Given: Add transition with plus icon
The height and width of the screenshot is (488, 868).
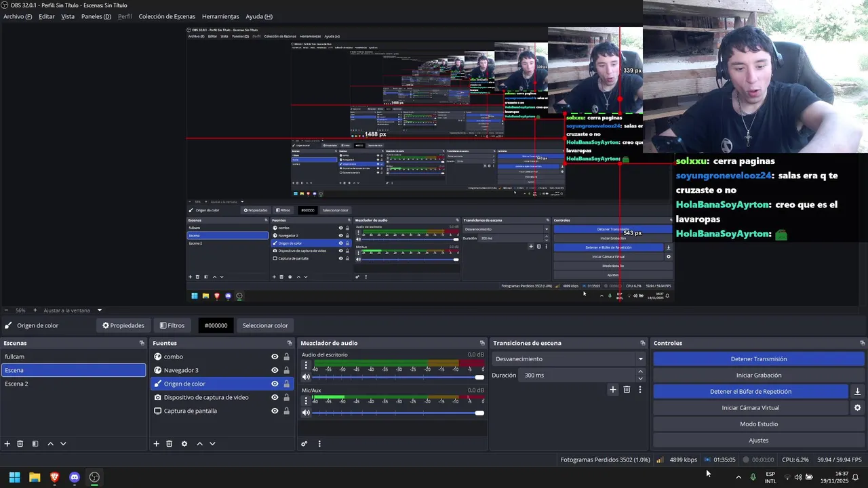Looking at the screenshot, I should (x=613, y=390).
